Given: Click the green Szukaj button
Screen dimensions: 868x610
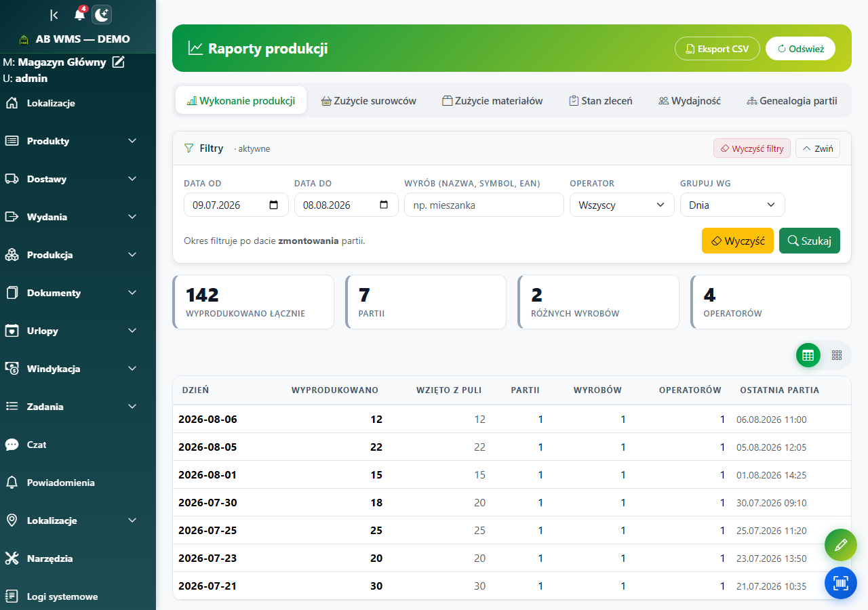Looking at the screenshot, I should click(x=810, y=241).
